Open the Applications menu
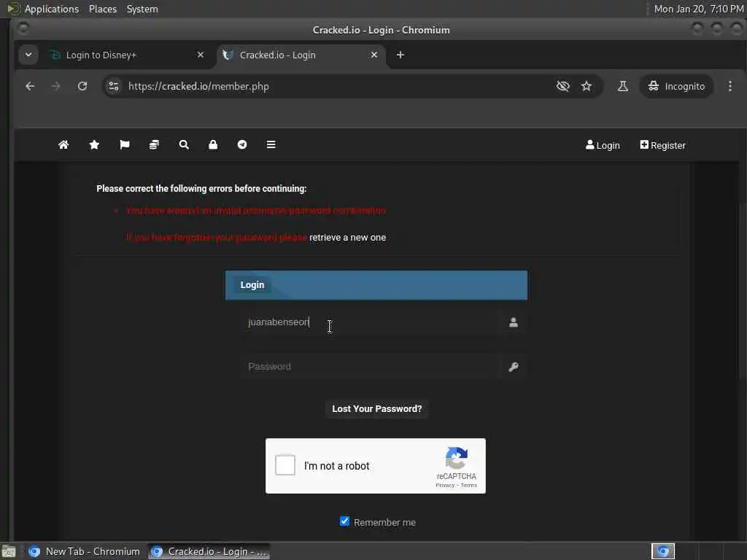This screenshot has width=747, height=560. click(52, 9)
